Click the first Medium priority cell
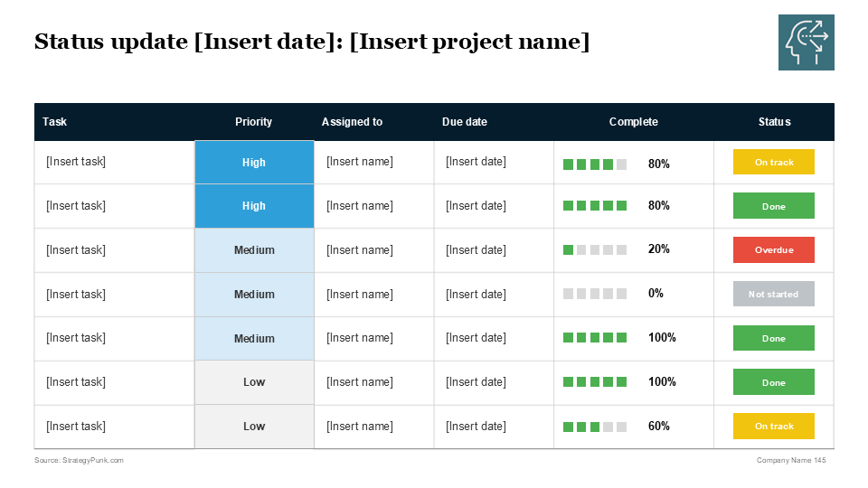Screen dimensions: 868x488 point(254,250)
